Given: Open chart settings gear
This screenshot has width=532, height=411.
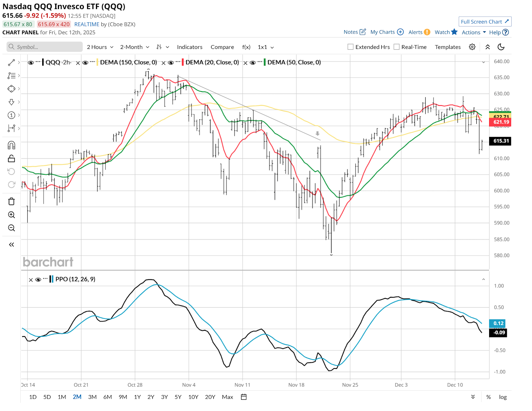Looking at the screenshot, I should point(472,47).
